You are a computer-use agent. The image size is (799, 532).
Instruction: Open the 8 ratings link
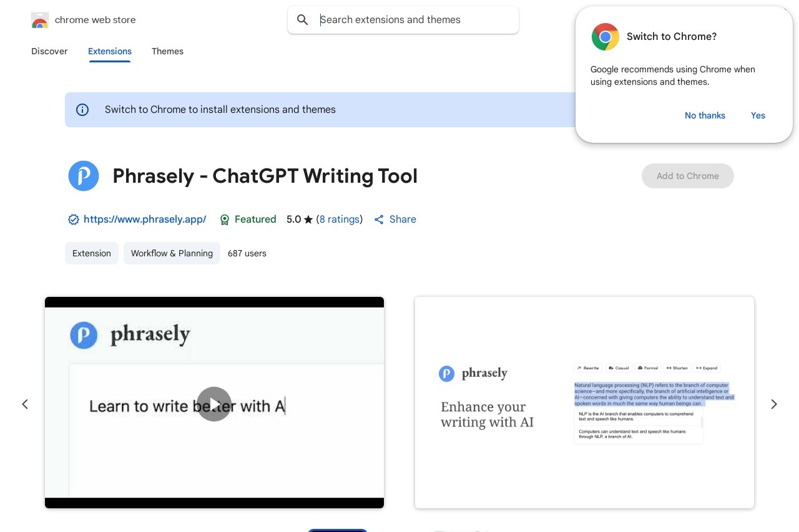tap(340, 220)
